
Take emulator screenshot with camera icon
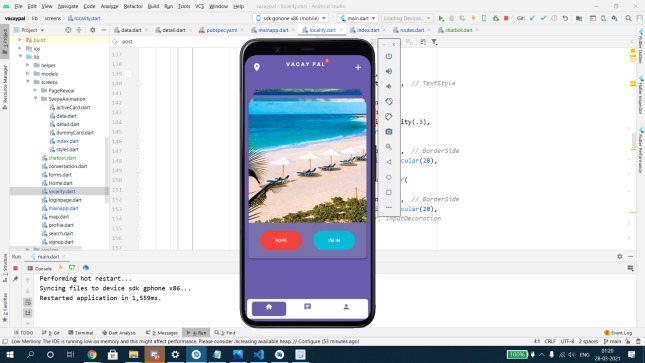click(389, 132)
